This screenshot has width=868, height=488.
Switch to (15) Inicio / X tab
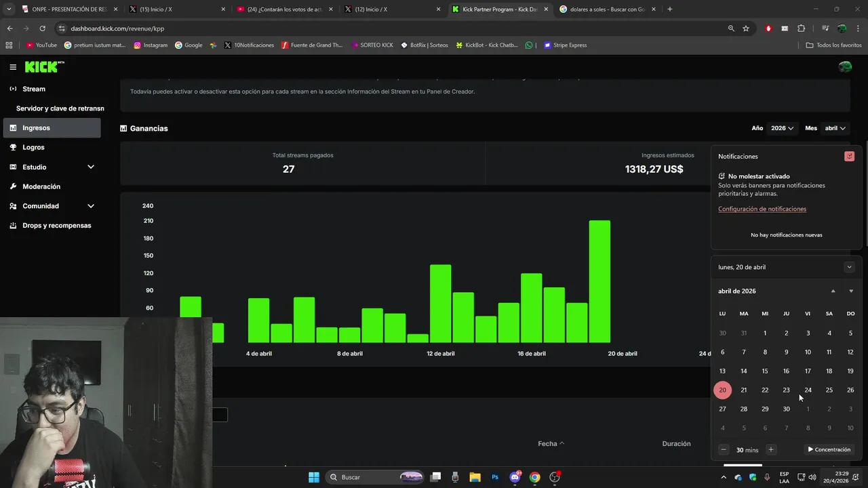pos(175,9)
